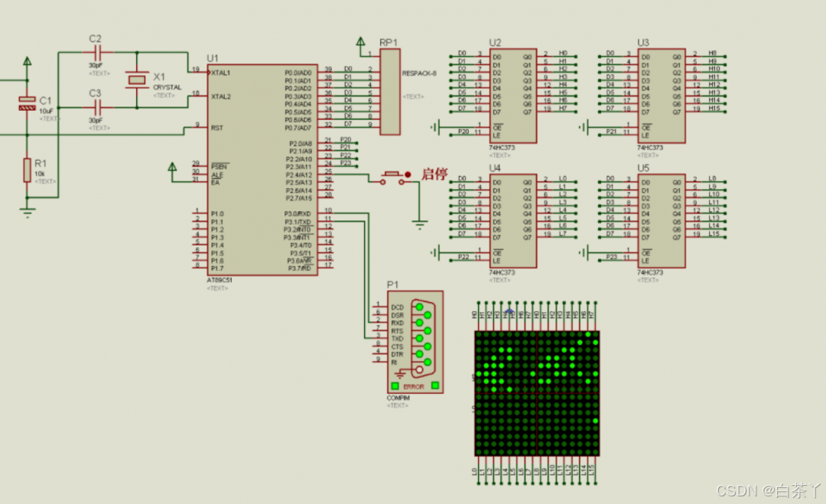Click the DCD pin label in COMPIM
This screenshot has width=826, height=504.
pyautogui.click(x=398, y=307)
